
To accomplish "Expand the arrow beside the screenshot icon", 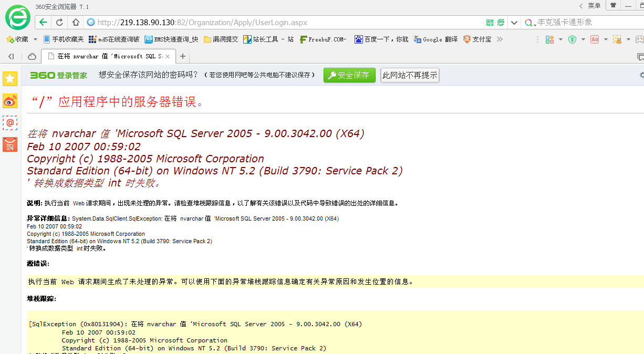I will (x=628, y=39).
